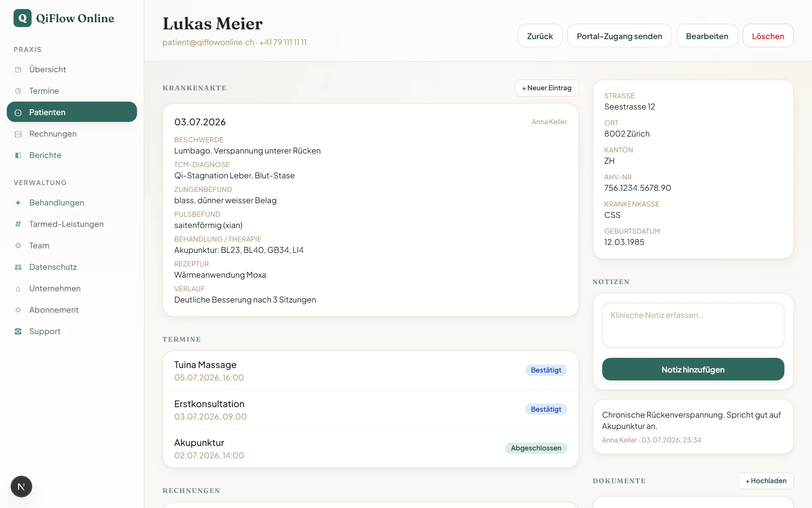The height and width of the screenshot is (508, 812).
Task: Click the Pulsbefund value saitenförmig (xian)
Action: point(208,225)
